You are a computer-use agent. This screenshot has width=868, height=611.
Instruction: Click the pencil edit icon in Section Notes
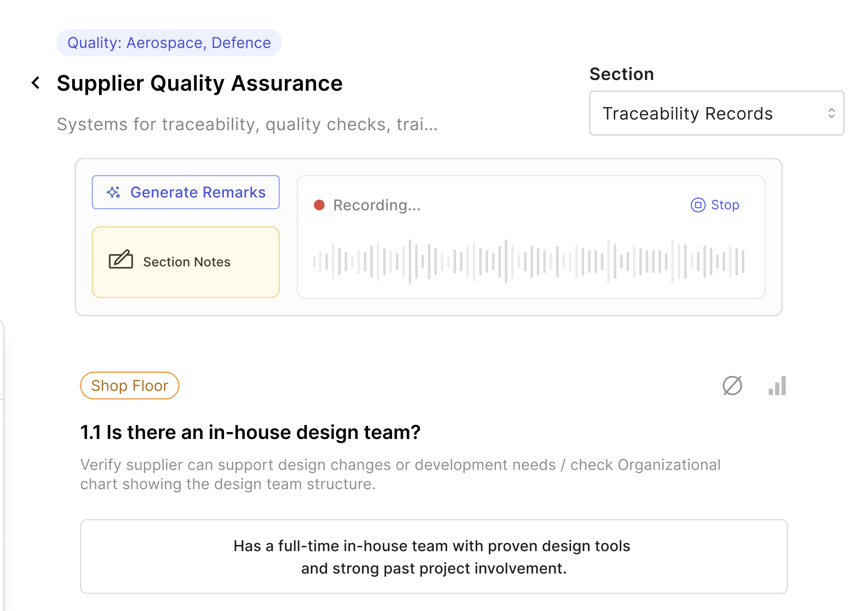(121, 259)
